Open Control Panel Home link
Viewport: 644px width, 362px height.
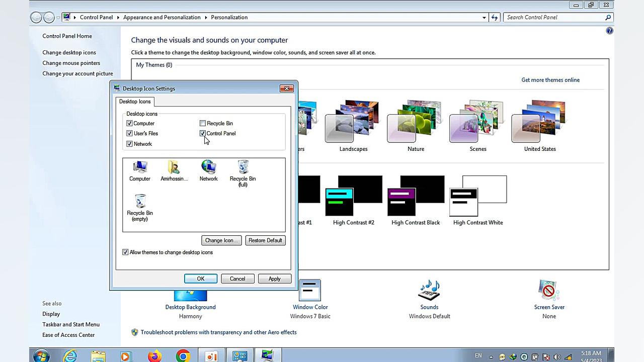(x=67, y=36)
